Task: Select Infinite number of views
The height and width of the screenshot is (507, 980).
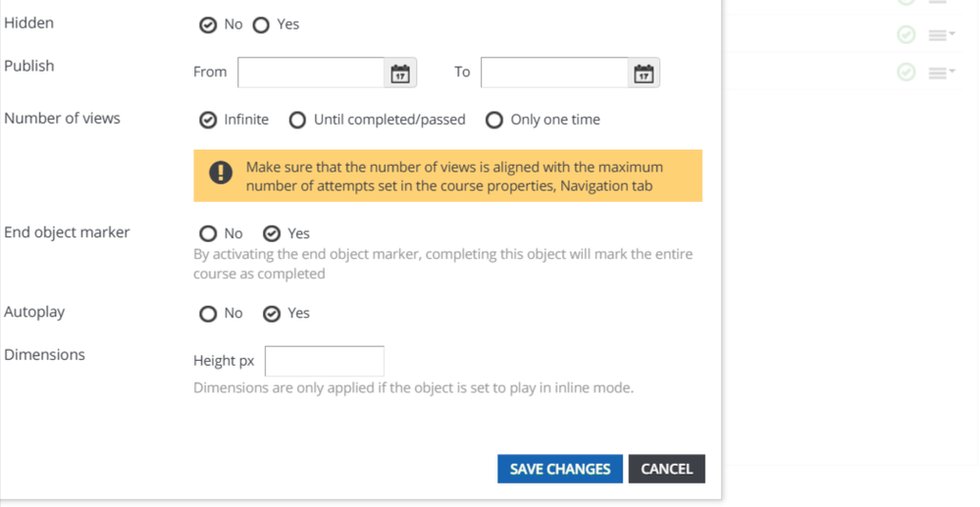Action: pyautogui.click(x=208, y=120)
